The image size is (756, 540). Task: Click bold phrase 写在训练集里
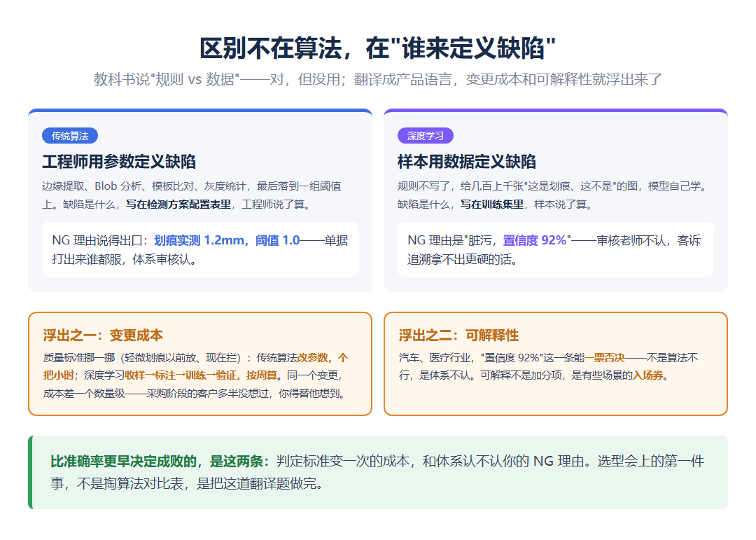(492, 205)
